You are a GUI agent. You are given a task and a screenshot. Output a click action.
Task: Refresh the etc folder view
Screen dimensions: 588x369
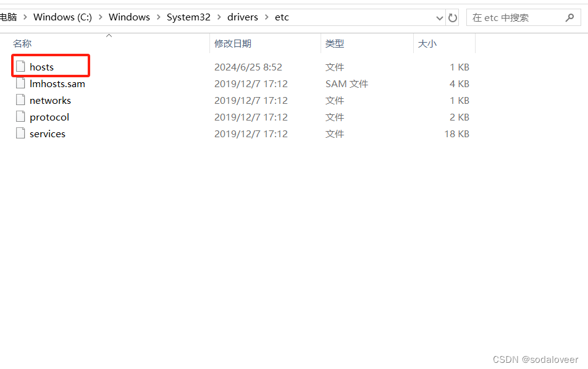[x=453, y=18]
